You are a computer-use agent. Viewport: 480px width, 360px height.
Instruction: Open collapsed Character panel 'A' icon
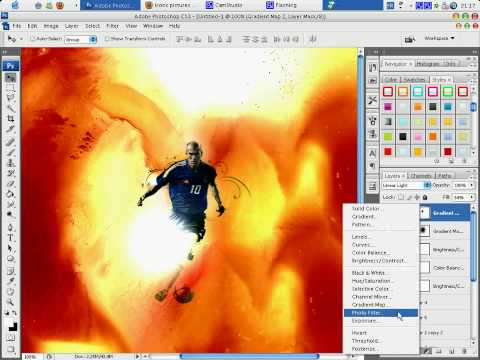pos(373,153)
